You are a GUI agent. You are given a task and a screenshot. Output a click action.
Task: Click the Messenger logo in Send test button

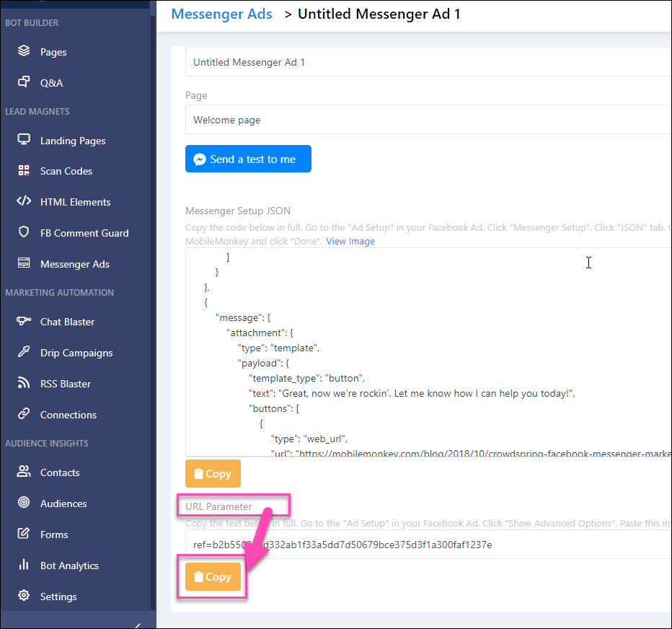(200, 159)
